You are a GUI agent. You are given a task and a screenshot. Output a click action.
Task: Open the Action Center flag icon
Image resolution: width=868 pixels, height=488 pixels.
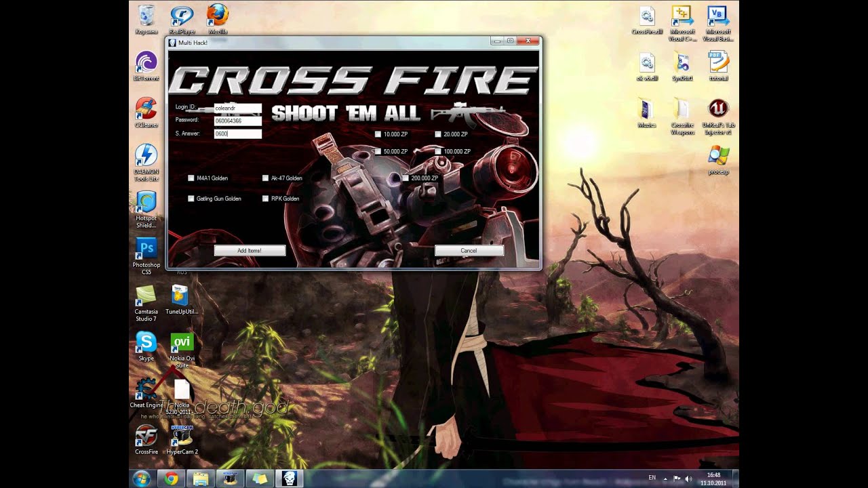click(677, 479)
